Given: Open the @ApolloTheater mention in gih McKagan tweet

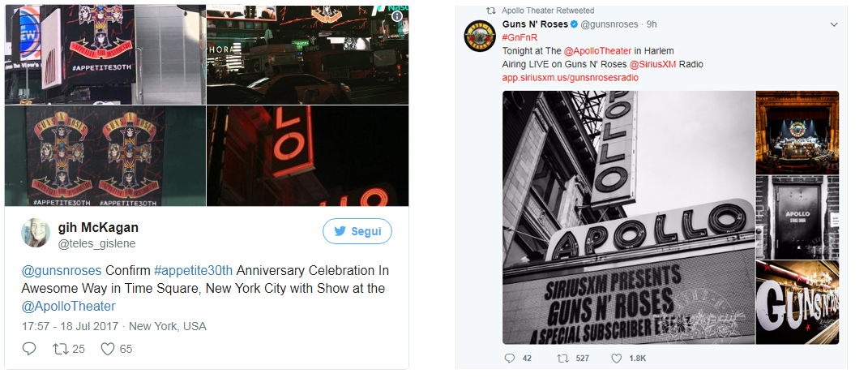Looking at the screenshot, I should point(69,306).
